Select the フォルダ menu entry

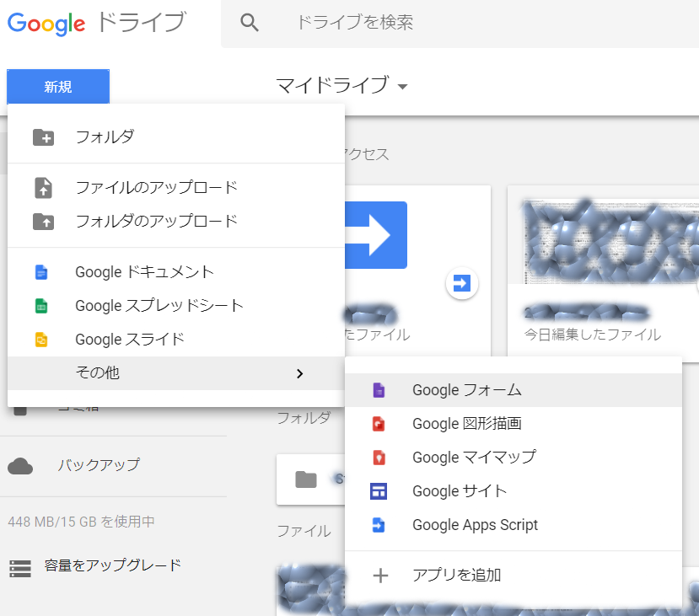click(176, 137)
